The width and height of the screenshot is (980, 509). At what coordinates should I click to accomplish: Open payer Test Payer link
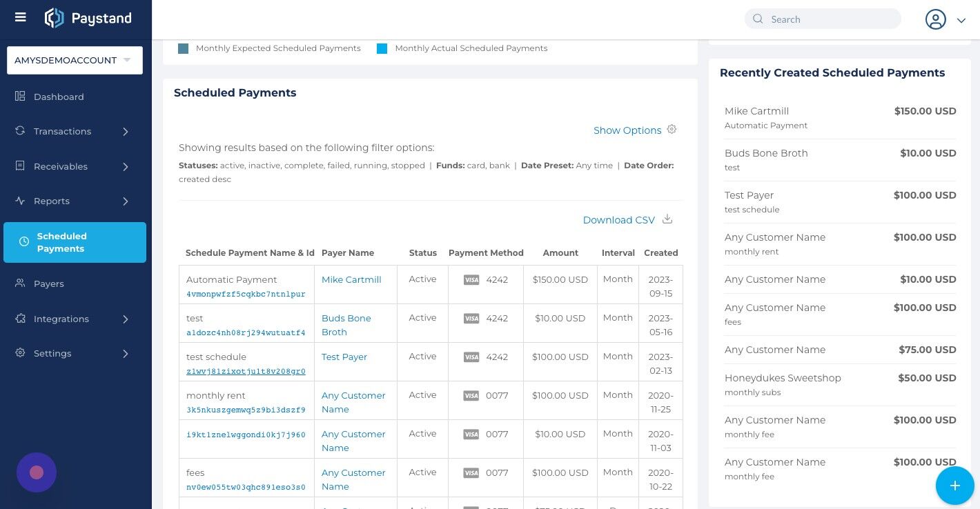pos(344,357)
